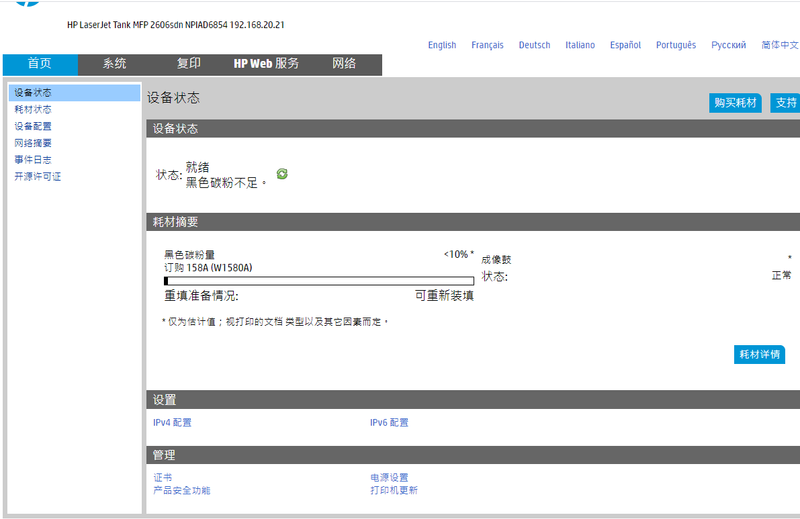Click the 购买耗材 button

736,103
